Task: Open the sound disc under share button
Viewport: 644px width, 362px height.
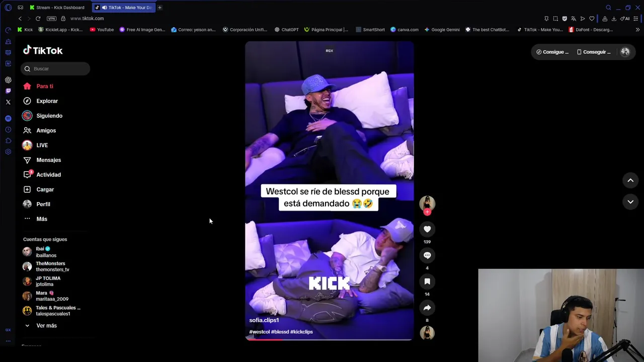Action: tap(427, 333)
